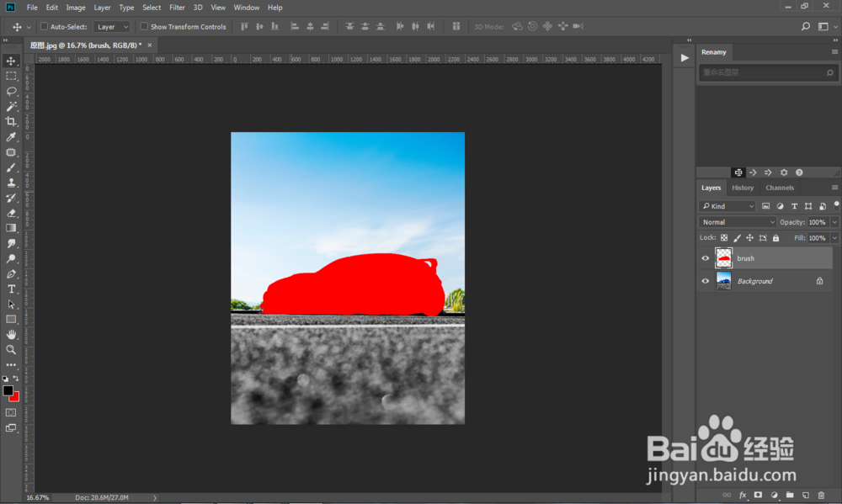Select the Clone Stamp tool
The height and width of the screenshot is (504, 842).
click(11, 183)
